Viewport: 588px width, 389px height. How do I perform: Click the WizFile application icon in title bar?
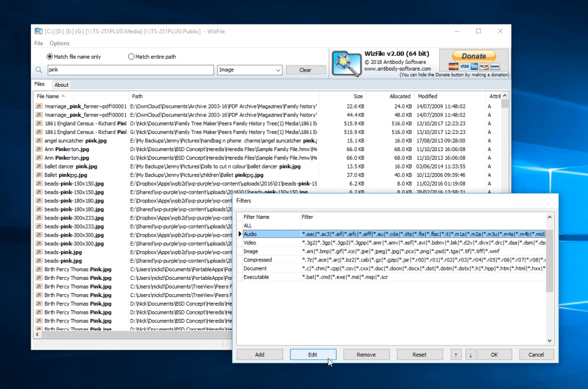(39, 31)
